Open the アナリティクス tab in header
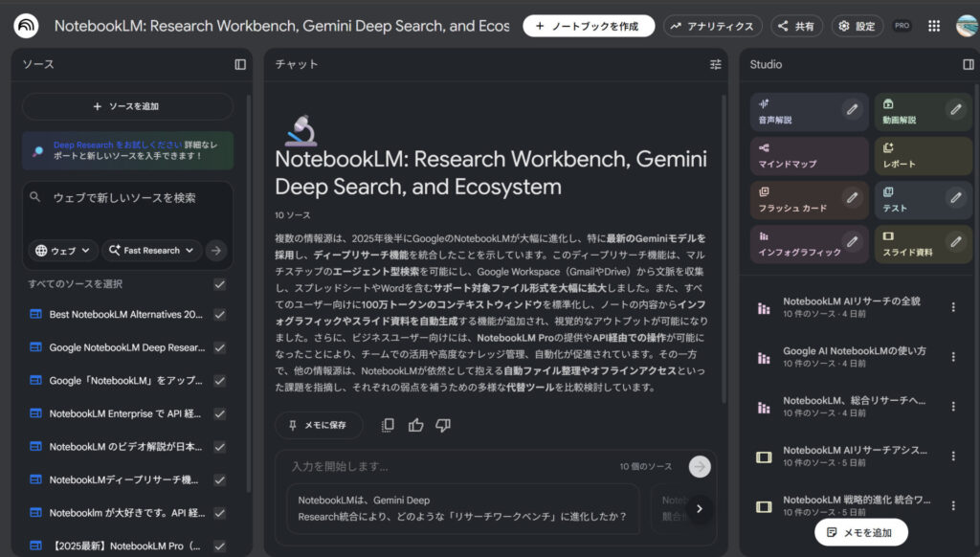The height and width of the screenshot is (557, 980). pyautogui.click(x=712, y=26)
